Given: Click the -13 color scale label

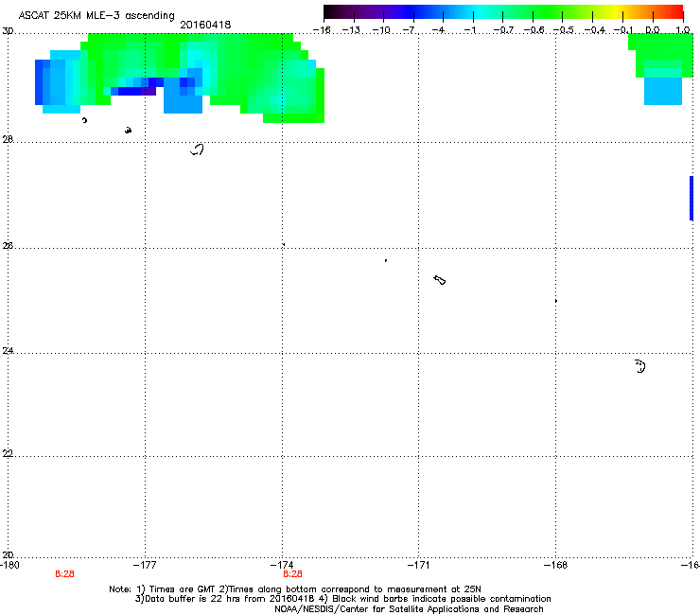Looking at the screenshot, I should tap(351, 30).
